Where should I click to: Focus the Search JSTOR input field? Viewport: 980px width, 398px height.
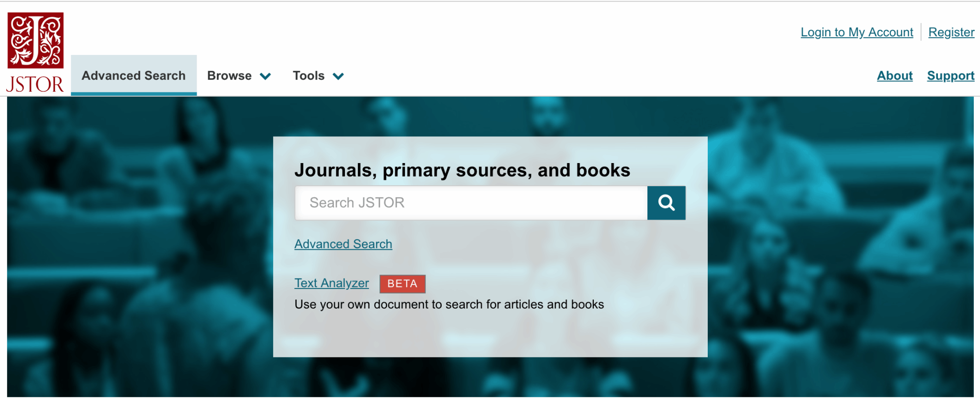(x=471, y=203)
